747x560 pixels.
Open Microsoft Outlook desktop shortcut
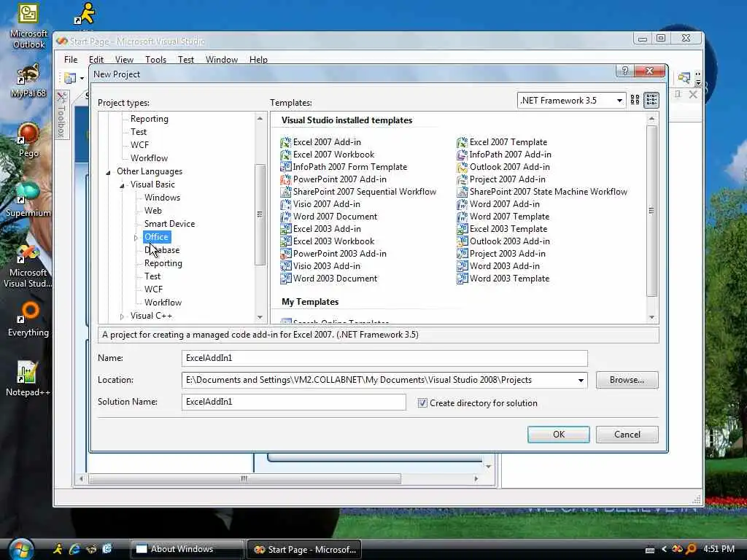point(28,26)
